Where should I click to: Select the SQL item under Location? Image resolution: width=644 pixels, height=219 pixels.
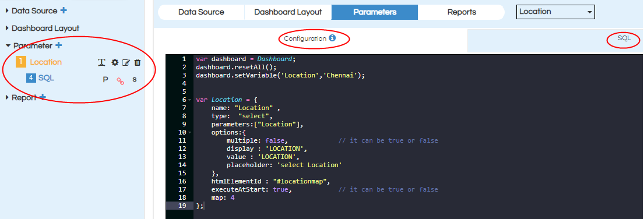[x=47, y=78]
